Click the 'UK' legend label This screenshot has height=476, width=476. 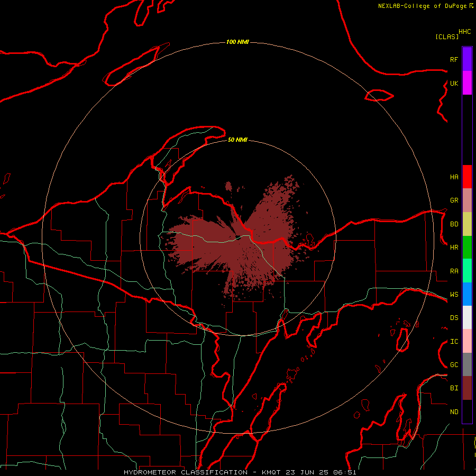pos(454,83)
